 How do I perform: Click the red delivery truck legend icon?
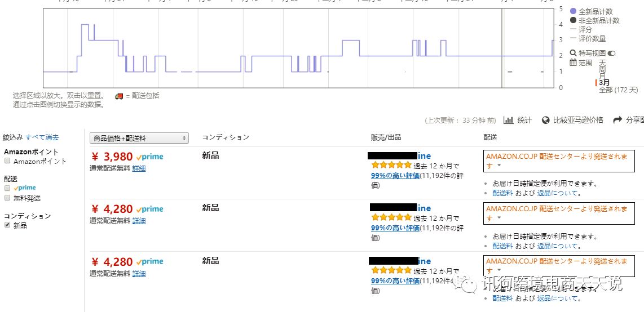pos(119,96)
